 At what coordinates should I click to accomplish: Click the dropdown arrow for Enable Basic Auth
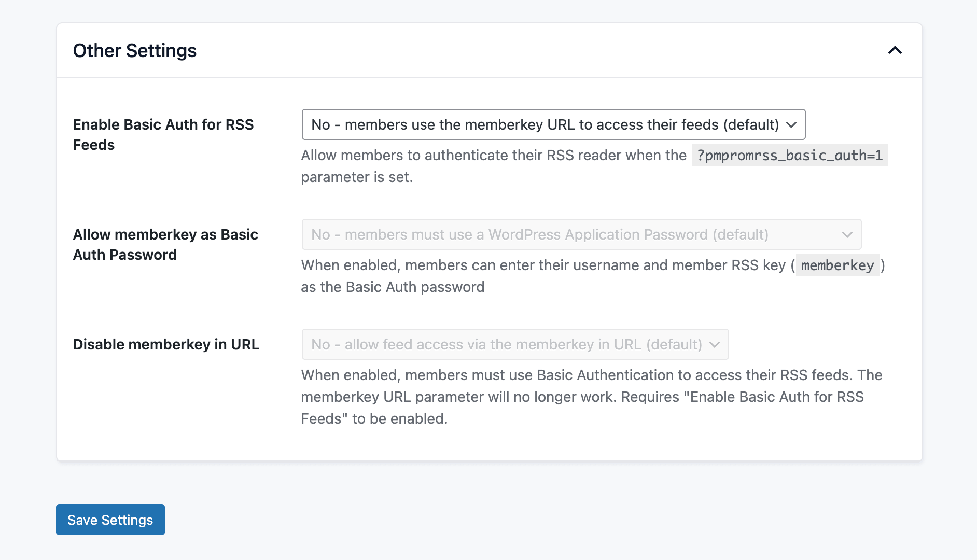click(790, 124)
